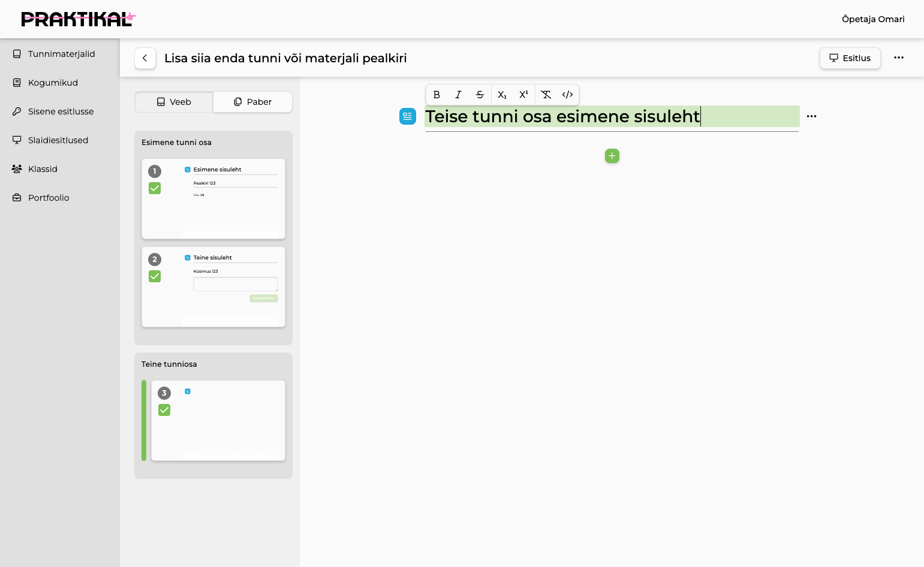The width and height of the screenshot is (924, 567).
Task: Apply superscript formatting
Action: (523, 95)
